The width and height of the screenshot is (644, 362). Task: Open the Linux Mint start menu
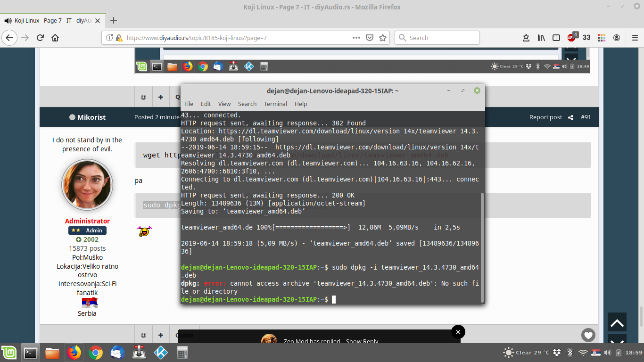pos(9,353)
